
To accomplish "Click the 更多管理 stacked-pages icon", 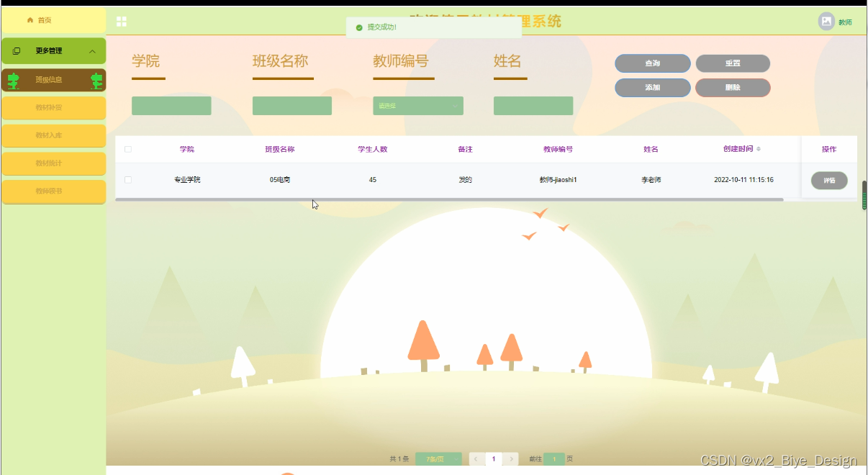I will coord(17,51).
